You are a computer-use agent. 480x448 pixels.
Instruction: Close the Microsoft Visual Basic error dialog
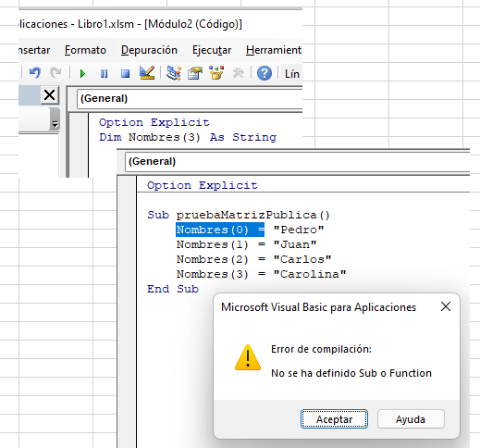coord(446,306)
